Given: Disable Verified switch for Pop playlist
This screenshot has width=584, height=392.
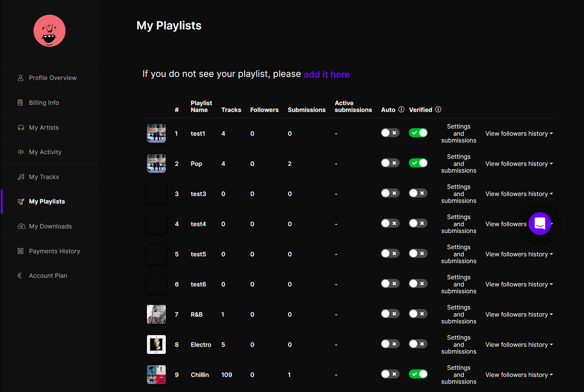Looking at the screenshot, I should [418, 163].
